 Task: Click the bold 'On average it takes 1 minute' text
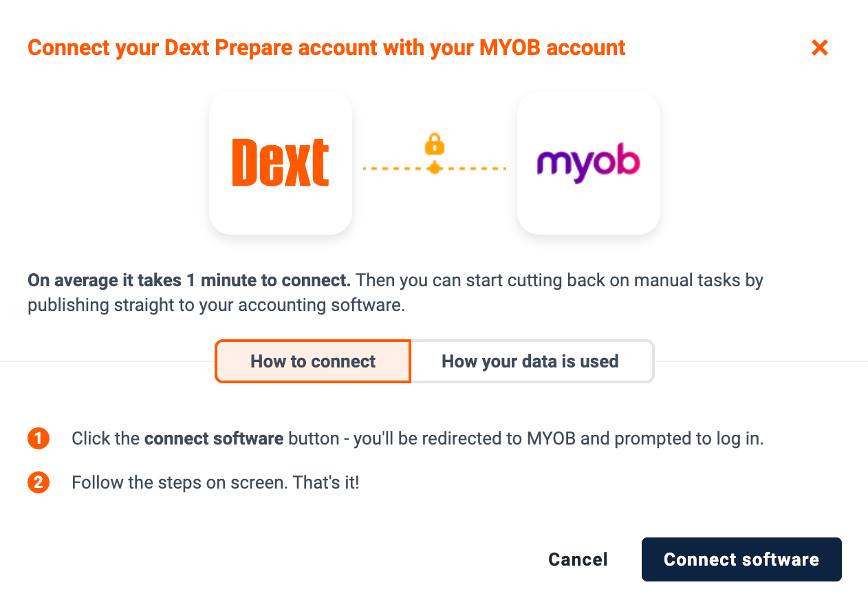coord(189,281)
